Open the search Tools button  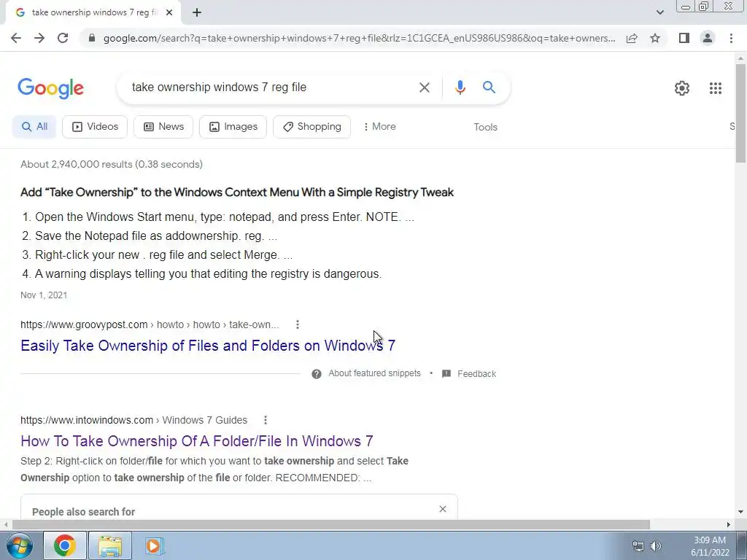(485, 127)
